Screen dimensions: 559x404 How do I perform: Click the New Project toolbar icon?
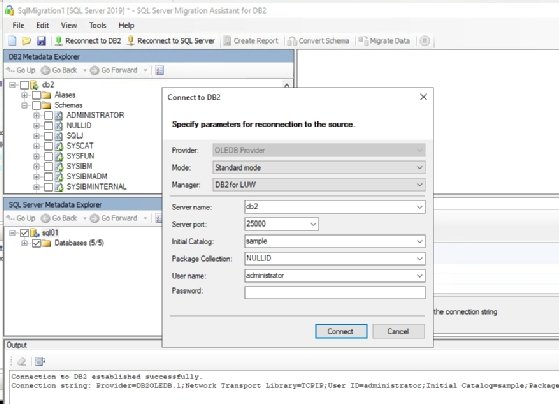click(12, 41)
